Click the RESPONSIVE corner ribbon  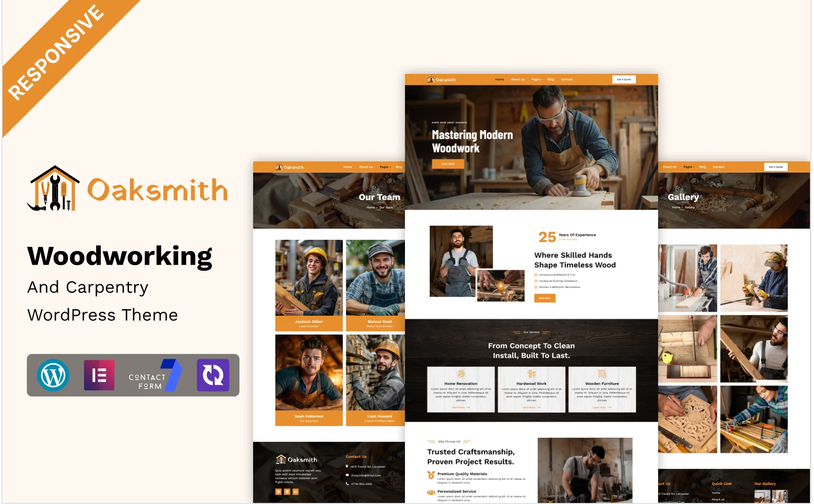[56, 52]
